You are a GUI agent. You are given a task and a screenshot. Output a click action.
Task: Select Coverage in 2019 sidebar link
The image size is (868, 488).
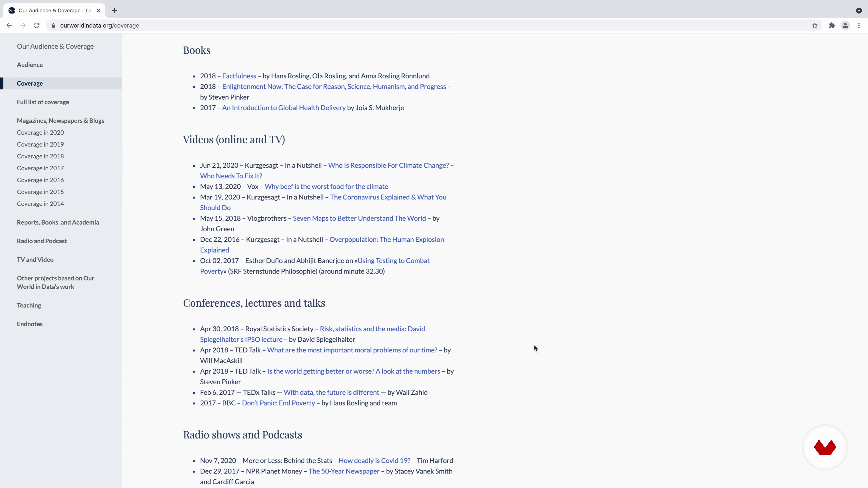point(40,144)
